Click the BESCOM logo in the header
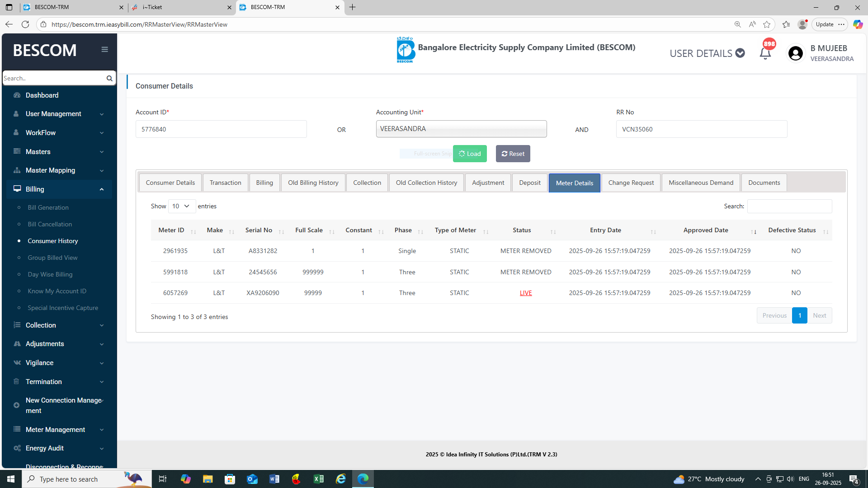This screenshot has width=868, height=488. coord(406,50)
